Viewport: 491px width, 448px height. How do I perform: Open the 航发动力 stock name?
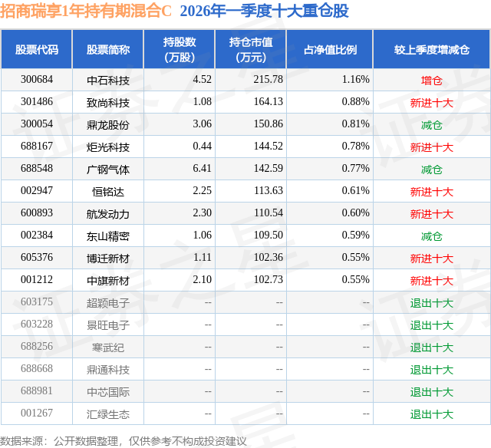pos(108,214)
